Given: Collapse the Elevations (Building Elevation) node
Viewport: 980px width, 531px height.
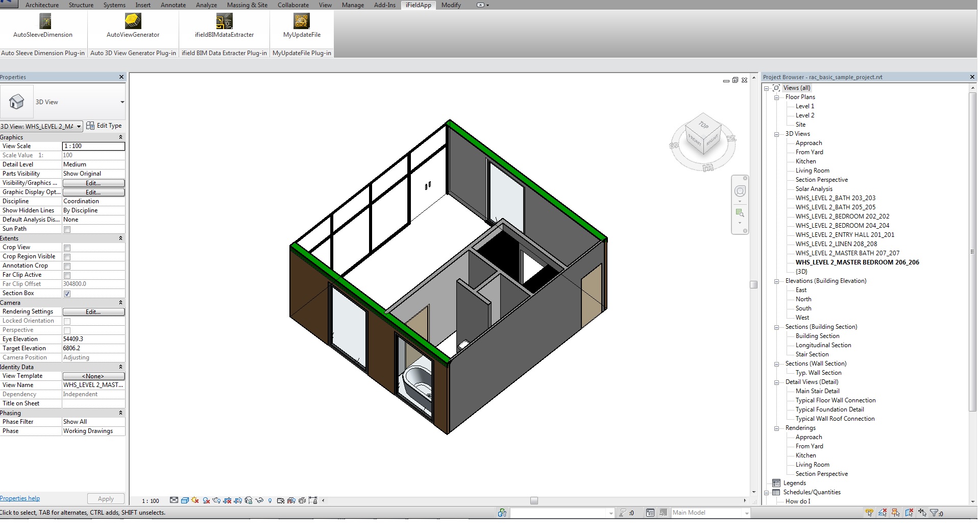Looking at the screenshot, I should pos(776,281).
